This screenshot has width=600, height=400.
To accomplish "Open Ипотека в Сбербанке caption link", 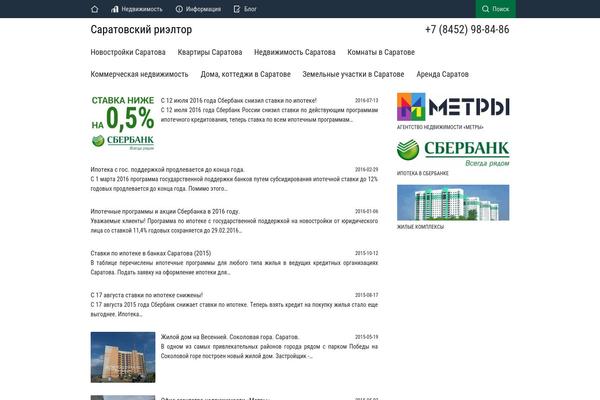I will point(422,173).
